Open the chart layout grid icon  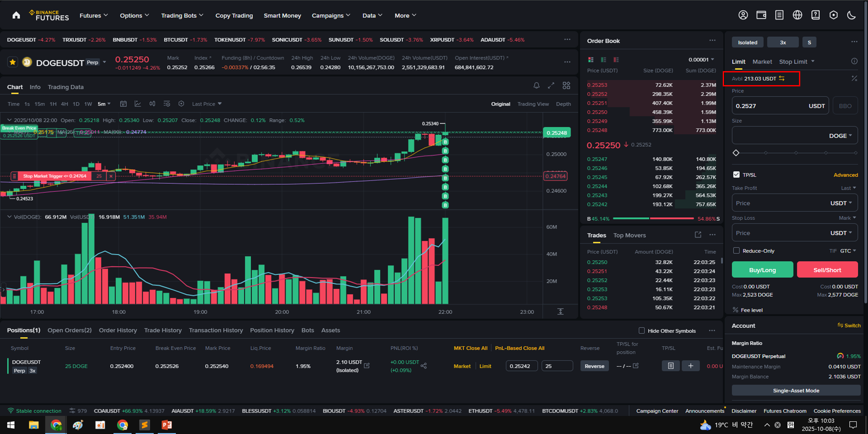coord(566,86)
